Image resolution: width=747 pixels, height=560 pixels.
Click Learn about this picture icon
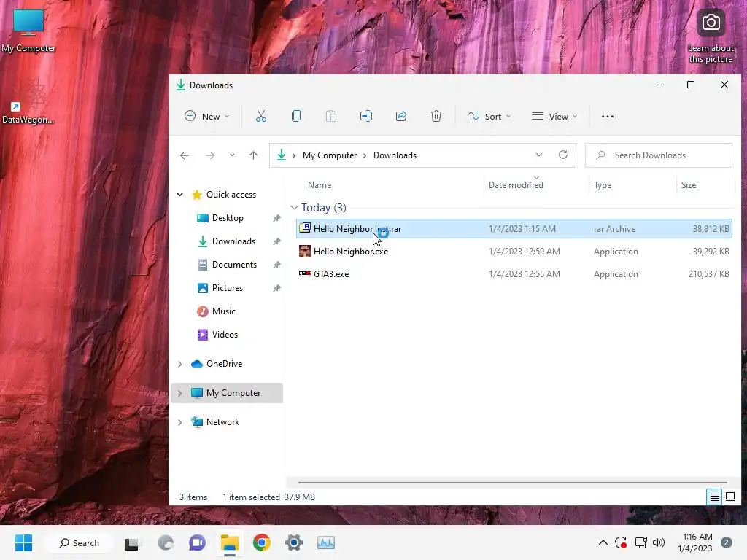pos(711,37)
